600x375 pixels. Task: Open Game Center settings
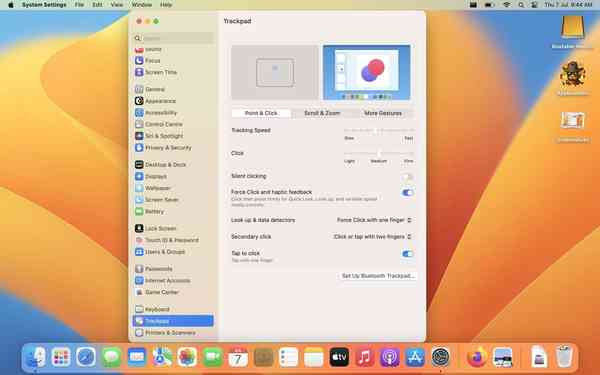click(173, 292)
